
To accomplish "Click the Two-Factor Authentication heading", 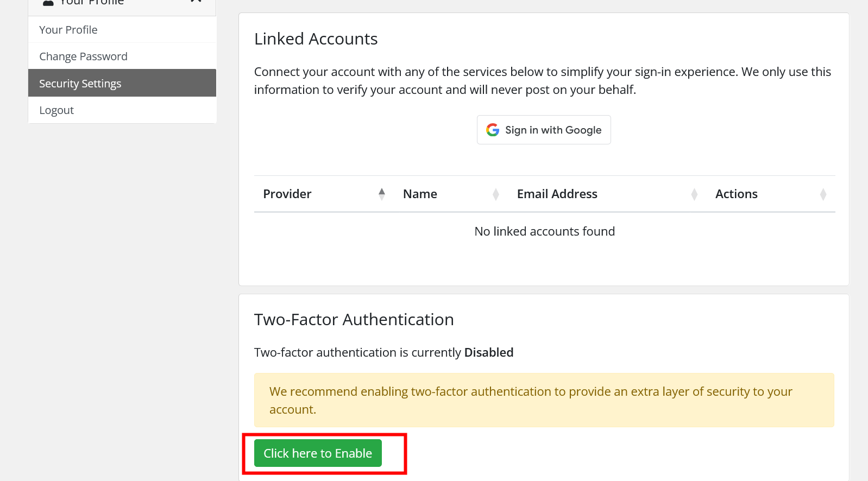I will (354, 320).
